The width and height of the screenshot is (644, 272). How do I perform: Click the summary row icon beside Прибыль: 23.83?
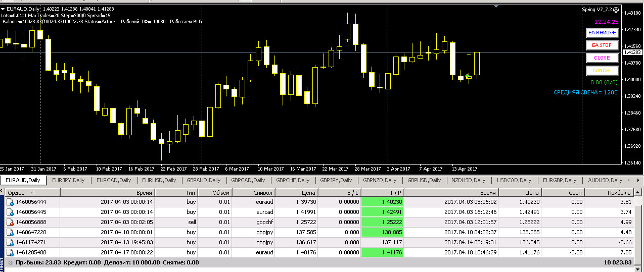[x=11, y=262]
